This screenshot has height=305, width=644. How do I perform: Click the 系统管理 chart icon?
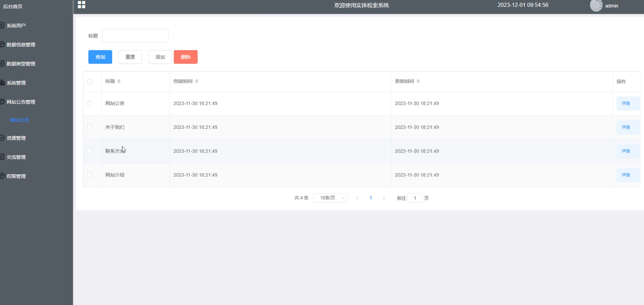2,83
